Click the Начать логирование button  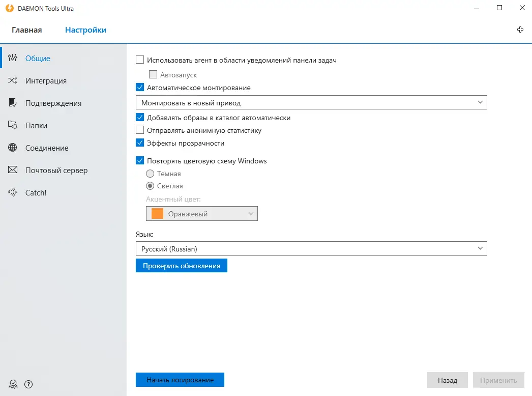coord(180,380)
